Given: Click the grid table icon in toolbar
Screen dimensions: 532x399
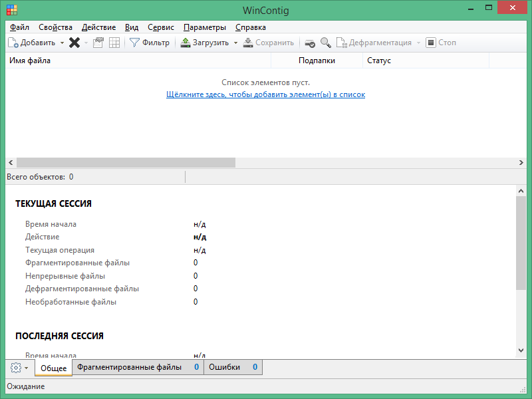Looking at the screenshot, I should click(x=114, y=43).
